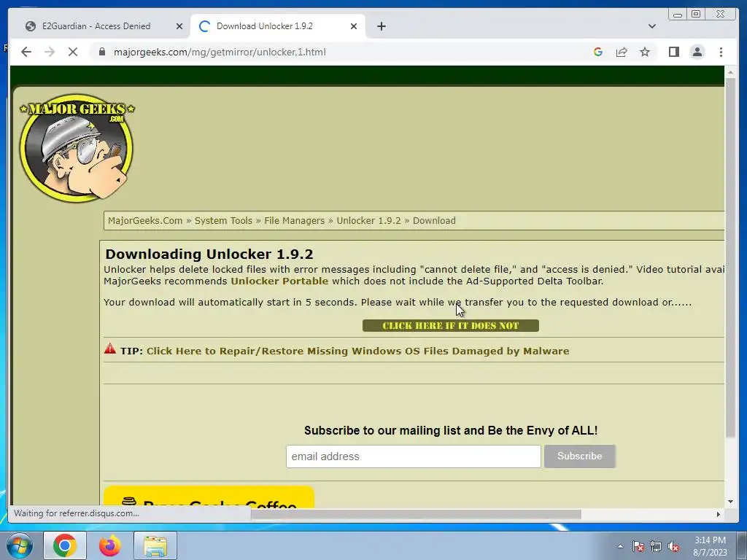Click the scrollbar down arrow
Screen dimensions: 747x560
coord(730,502)
